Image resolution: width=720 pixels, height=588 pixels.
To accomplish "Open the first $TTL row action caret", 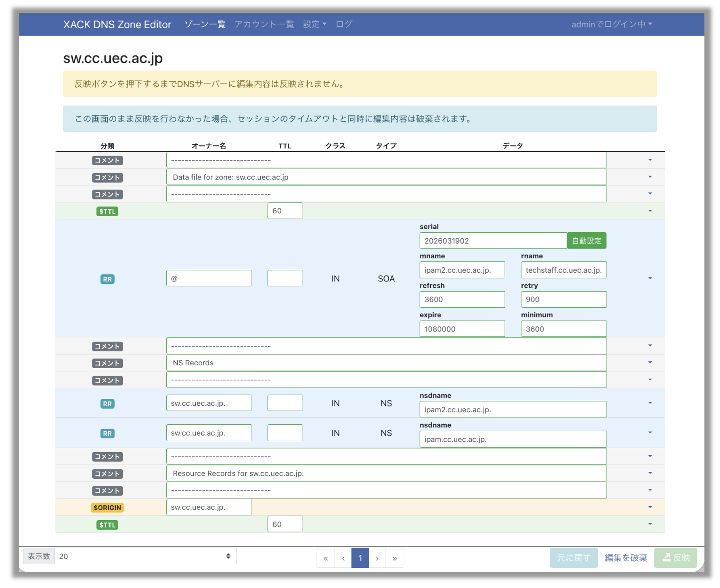I will (650, 211).
